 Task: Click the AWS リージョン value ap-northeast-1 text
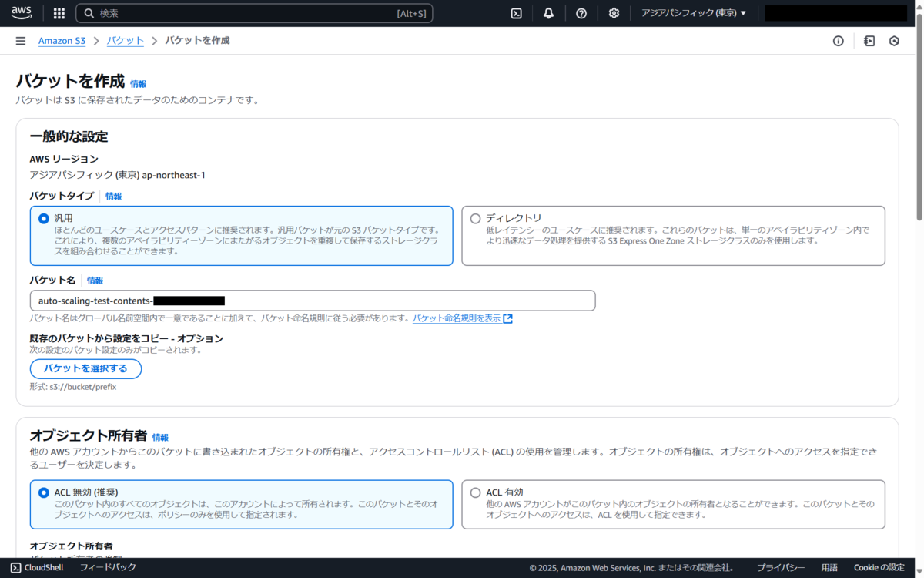click(x=174, y=175)
